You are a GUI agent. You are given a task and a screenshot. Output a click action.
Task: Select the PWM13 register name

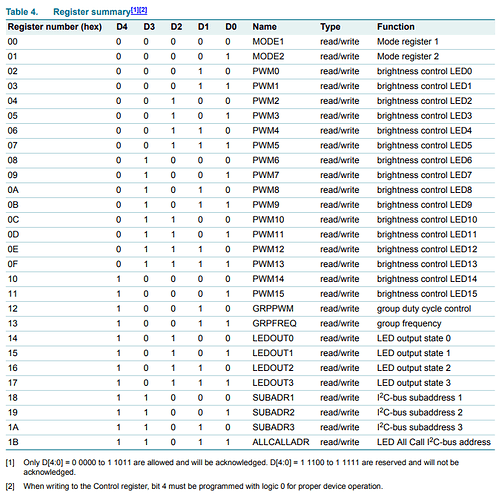coord(268,264)
